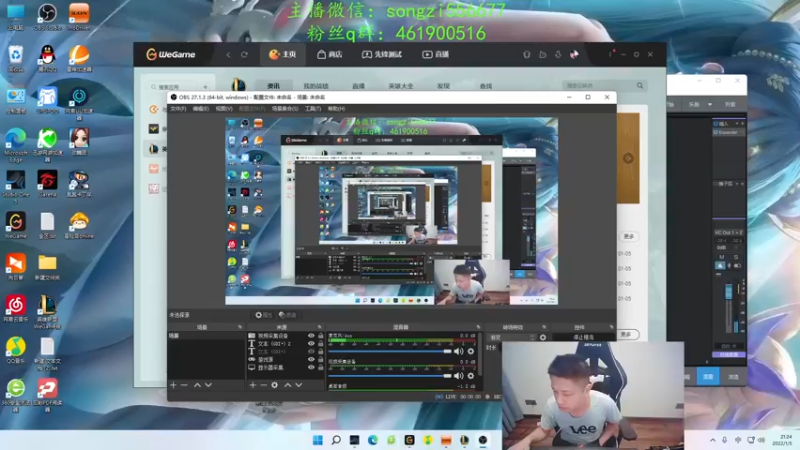Viewport: 800px width, 450px height.
Task: Click blue highlighted tab in right background window
Action: point(708,377)
